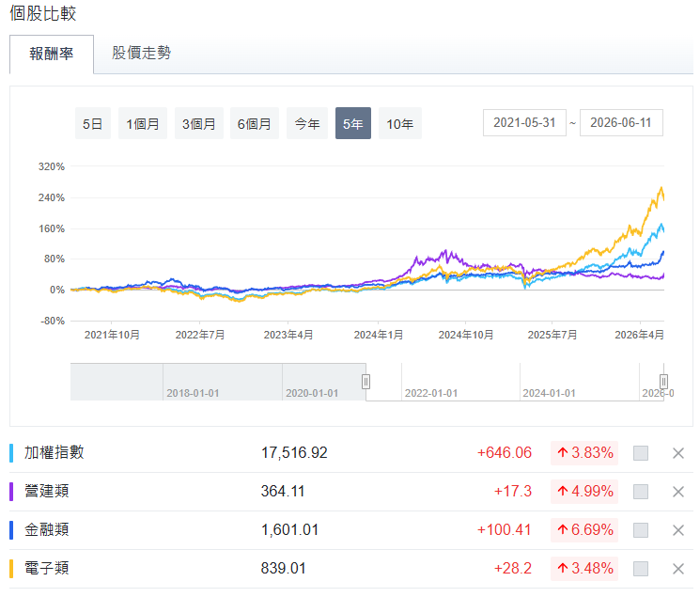Image resolution: width=700 pixels, height=597 pixels.
Task: Open the 金融類 name label
Action: tap(47, 529)
